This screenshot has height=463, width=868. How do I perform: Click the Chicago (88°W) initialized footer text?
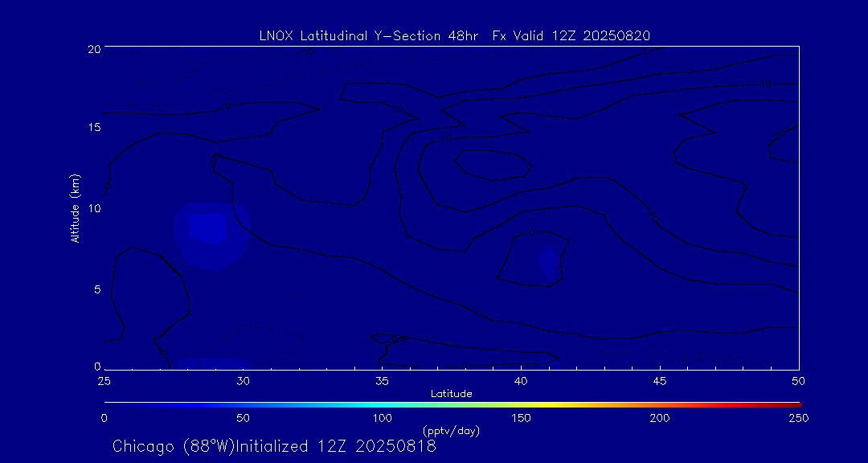click(274, 446)
